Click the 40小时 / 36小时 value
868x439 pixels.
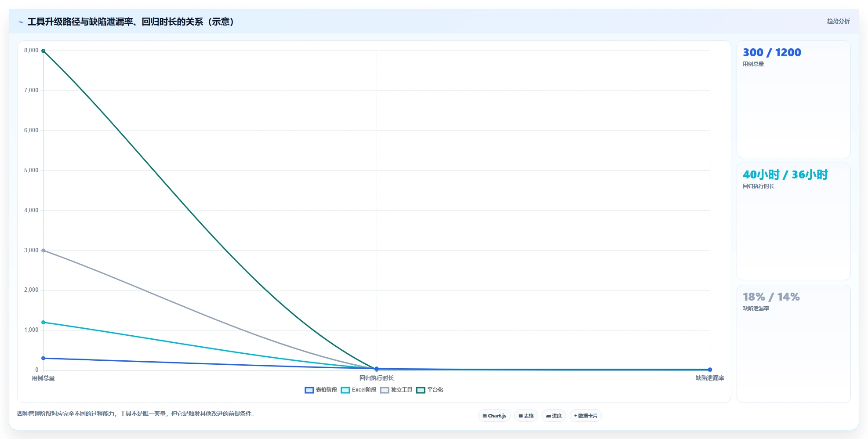[785, 174]
